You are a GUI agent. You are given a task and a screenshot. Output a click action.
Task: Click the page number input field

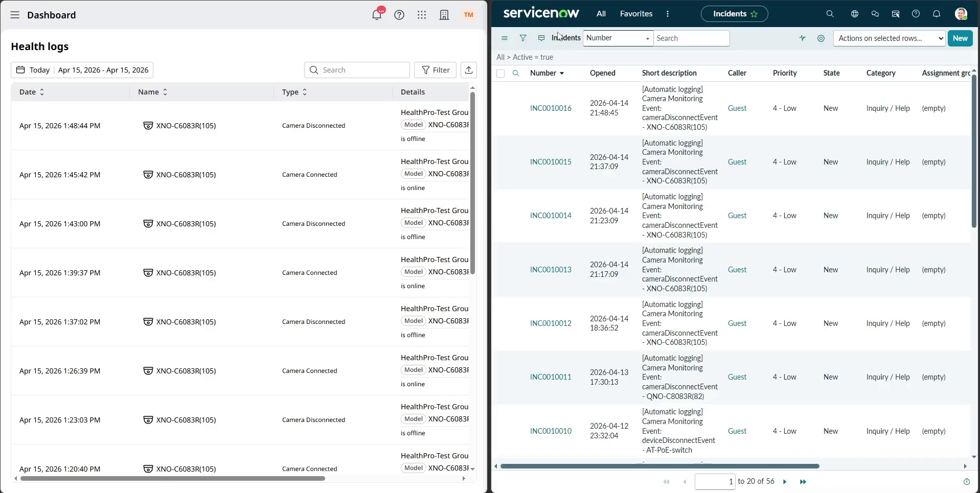click(x=715, y=482)
